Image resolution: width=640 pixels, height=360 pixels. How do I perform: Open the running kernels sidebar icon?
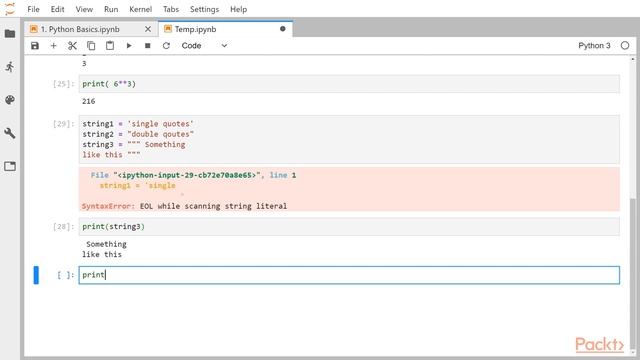point(10,67)
